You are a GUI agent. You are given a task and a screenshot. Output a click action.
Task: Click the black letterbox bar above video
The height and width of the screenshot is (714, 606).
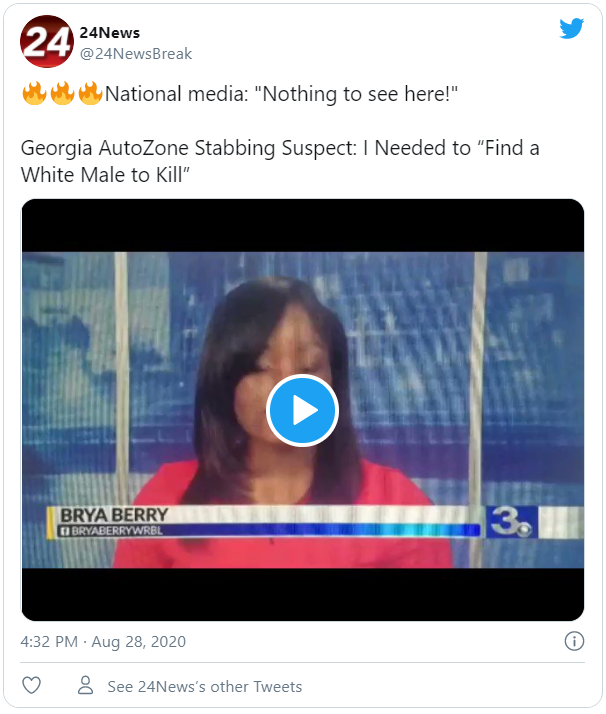pos(303,225)
